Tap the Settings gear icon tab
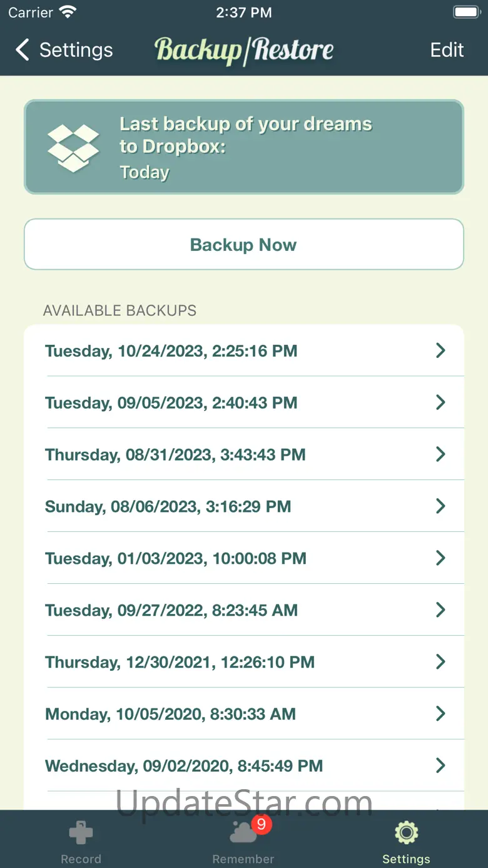This screenshot has height=868, width=488. tap(406, 833)
